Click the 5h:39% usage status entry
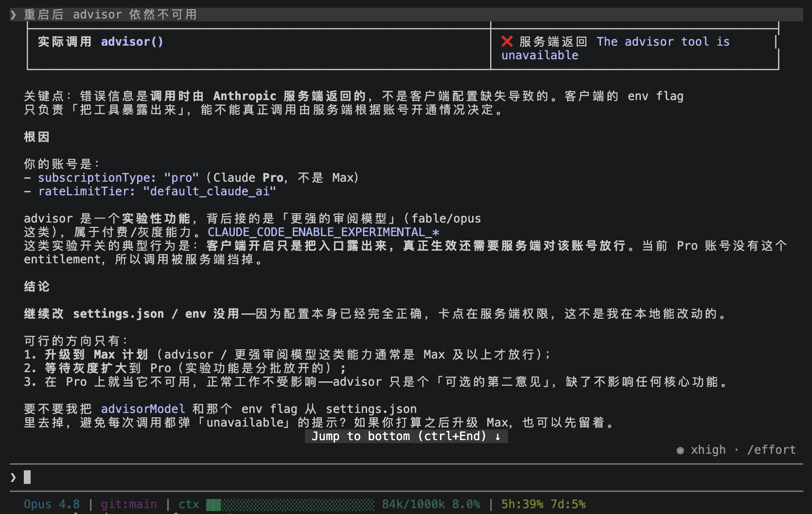The height and width of the screenshot is (514, 812). point(522,504)
